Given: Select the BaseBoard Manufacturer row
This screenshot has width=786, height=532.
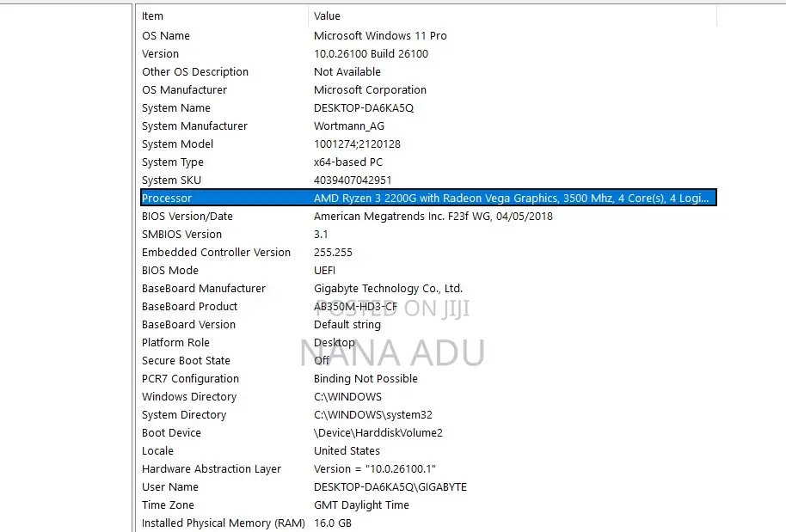Looking at the screenshot, I should (428, 289).
